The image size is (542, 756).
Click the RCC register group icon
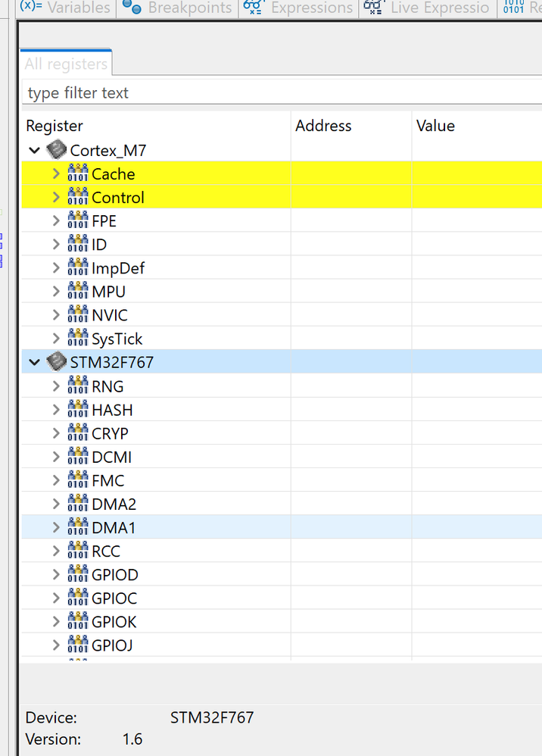coord(77,550)
